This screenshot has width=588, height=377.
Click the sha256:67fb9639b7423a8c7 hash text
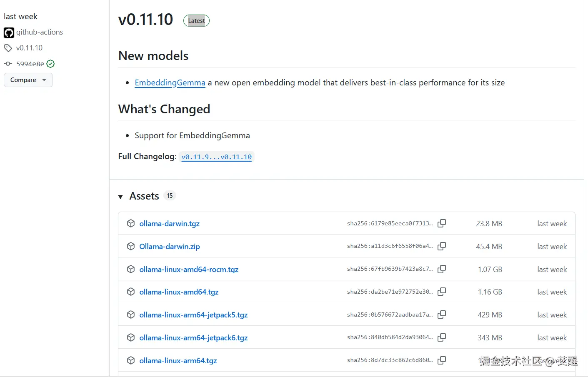click(390, 269)
